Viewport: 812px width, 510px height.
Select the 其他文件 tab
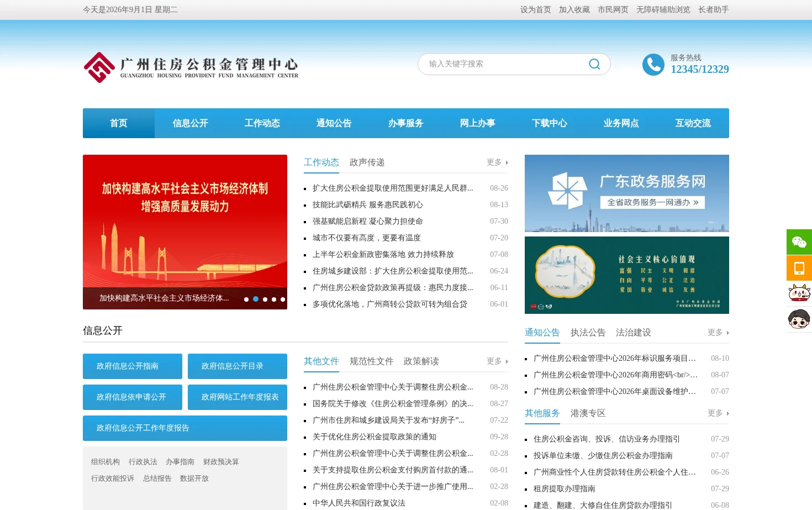(321, 361)
